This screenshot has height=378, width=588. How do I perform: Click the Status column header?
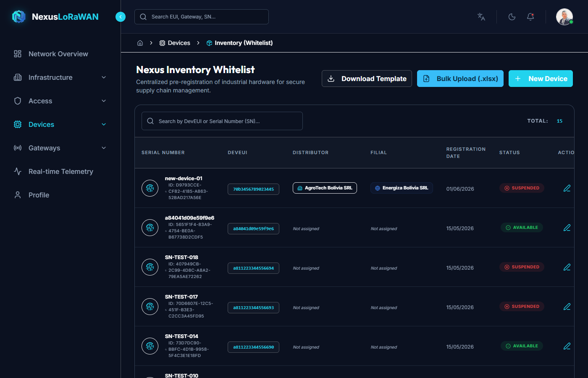[509, 152]
